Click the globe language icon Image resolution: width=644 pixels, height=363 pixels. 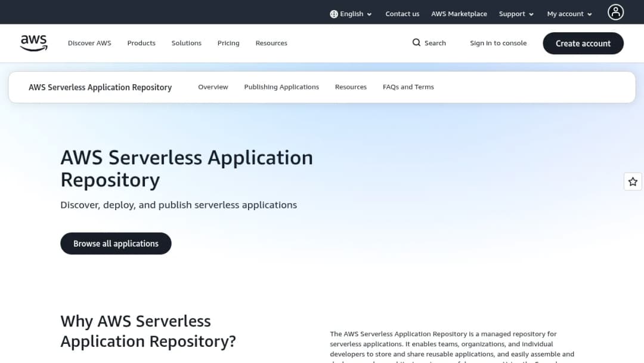[334, 14]
